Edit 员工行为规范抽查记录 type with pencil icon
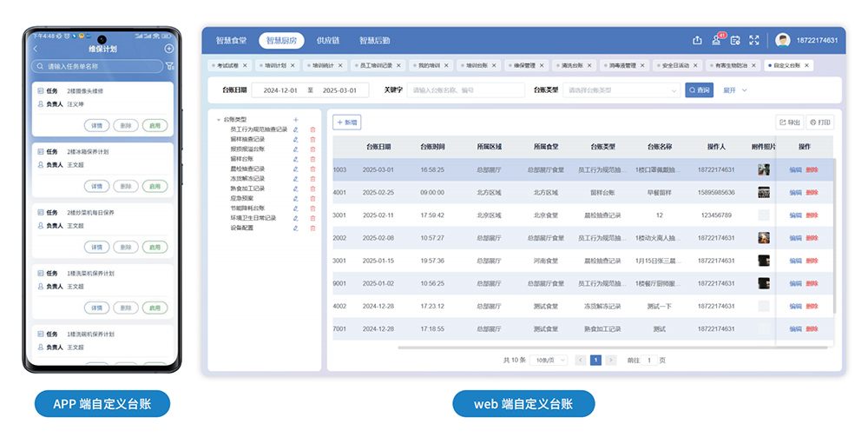 [x=296, y=129]
